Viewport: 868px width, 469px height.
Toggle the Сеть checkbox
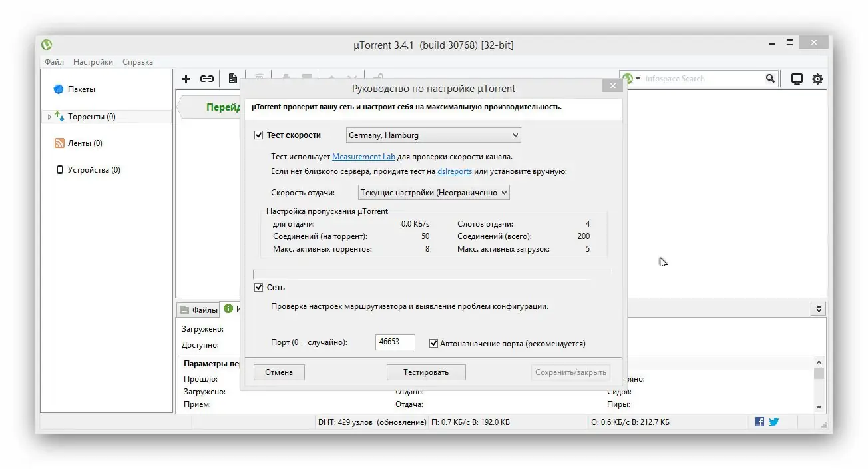point(259,288)
